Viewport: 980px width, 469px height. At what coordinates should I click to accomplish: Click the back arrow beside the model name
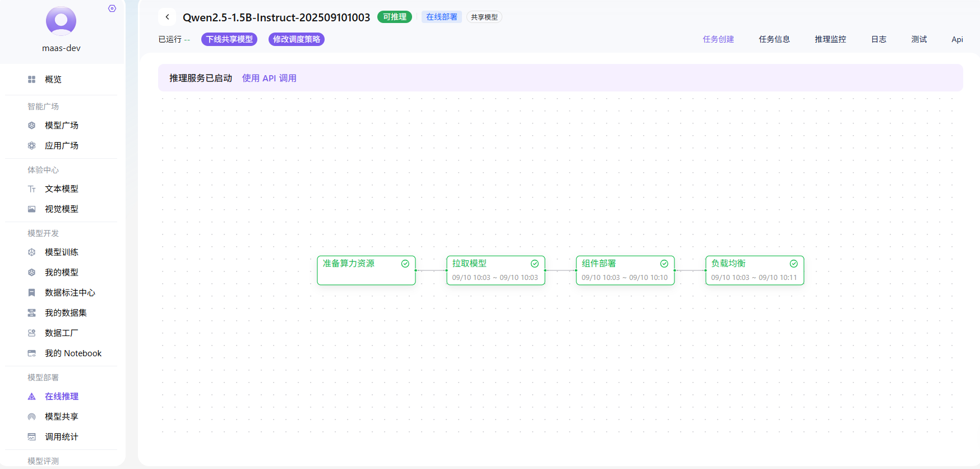coord(167,17)
